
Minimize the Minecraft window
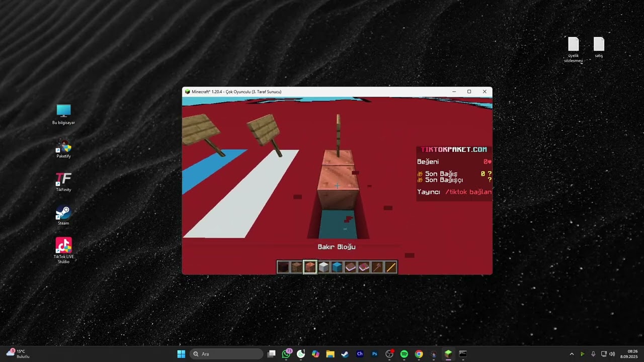pyautogui.click(x=454, y=92)
